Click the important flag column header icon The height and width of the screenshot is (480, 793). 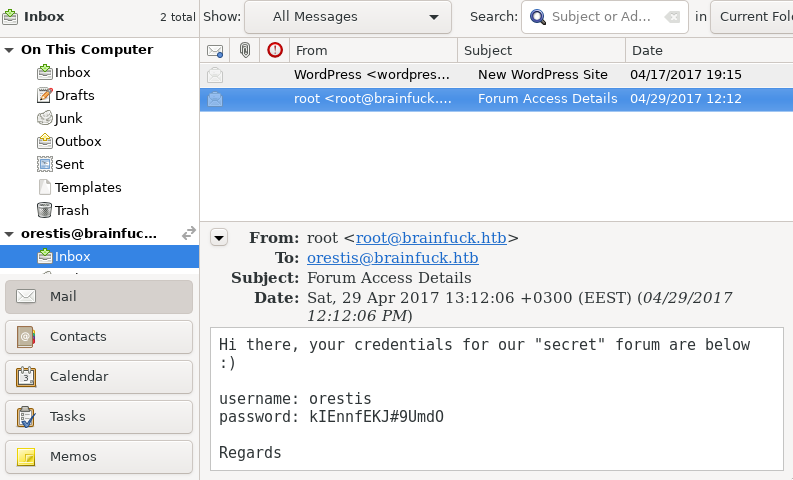click(275, 50)
